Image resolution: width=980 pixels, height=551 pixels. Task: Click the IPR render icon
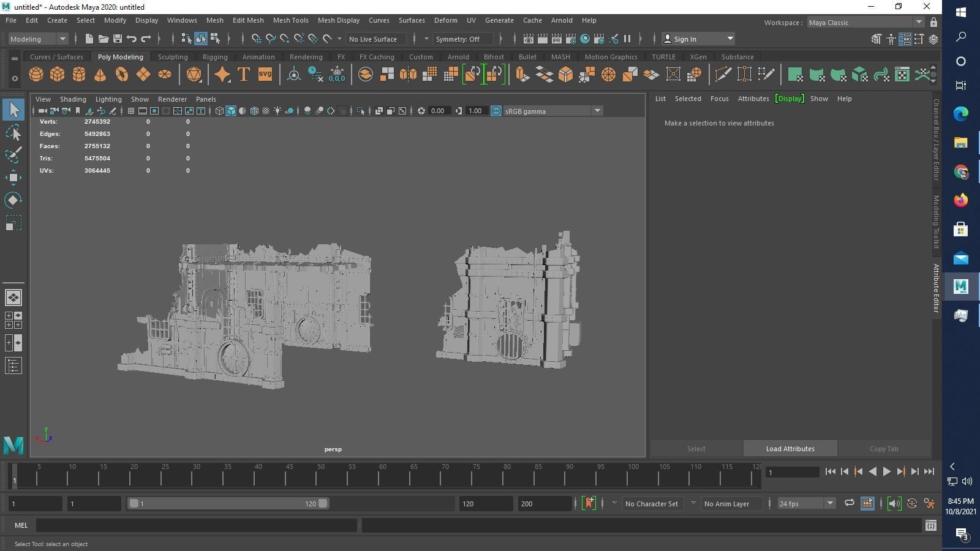(x=557, y=39)
